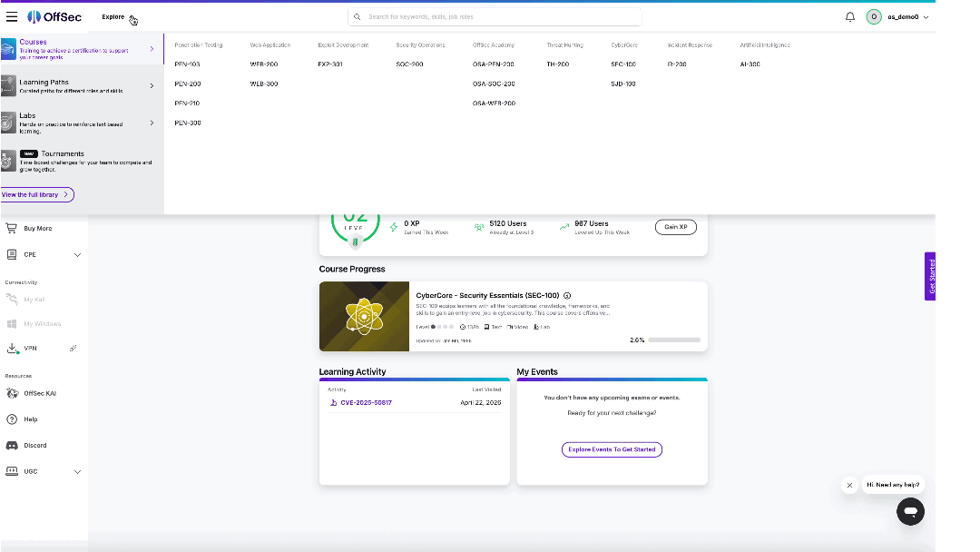Open the OSA-WEB-200 course
The height and width of the screenshot is (552, 980).
tap(495, 103)
